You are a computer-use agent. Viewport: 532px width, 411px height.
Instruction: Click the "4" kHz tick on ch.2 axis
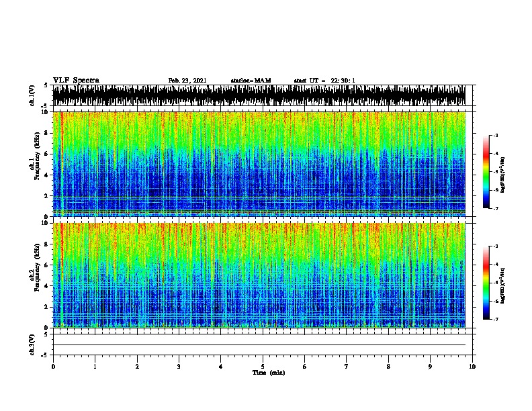[46, 286]
